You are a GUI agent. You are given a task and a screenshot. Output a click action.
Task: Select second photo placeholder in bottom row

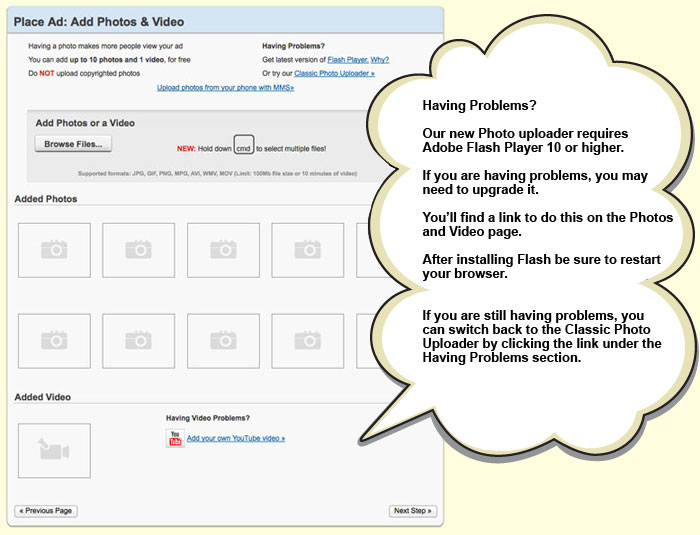138,341
